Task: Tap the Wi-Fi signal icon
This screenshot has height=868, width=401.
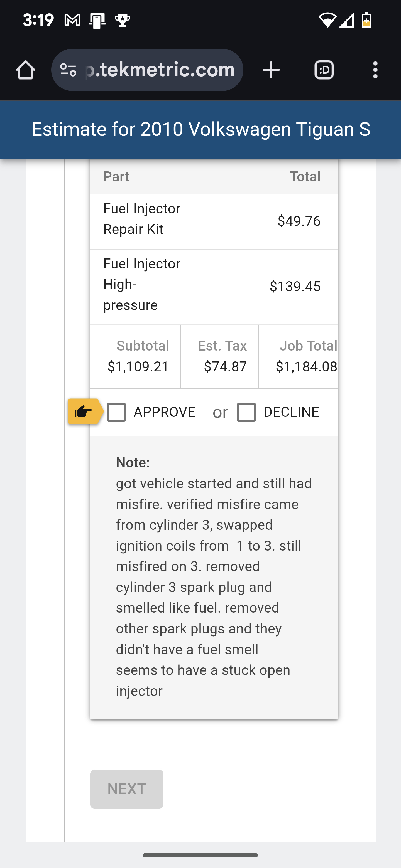Action: (327, 20)
